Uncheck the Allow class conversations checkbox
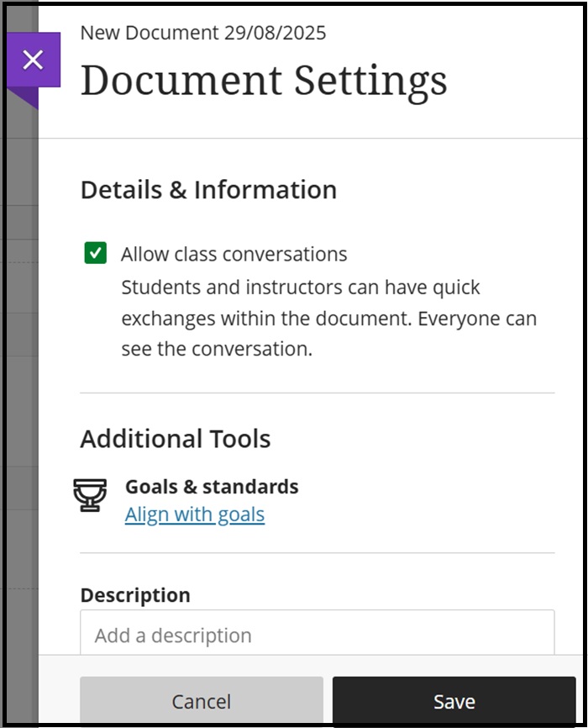Viewport: 588px width, 728px height. [96, 253]
